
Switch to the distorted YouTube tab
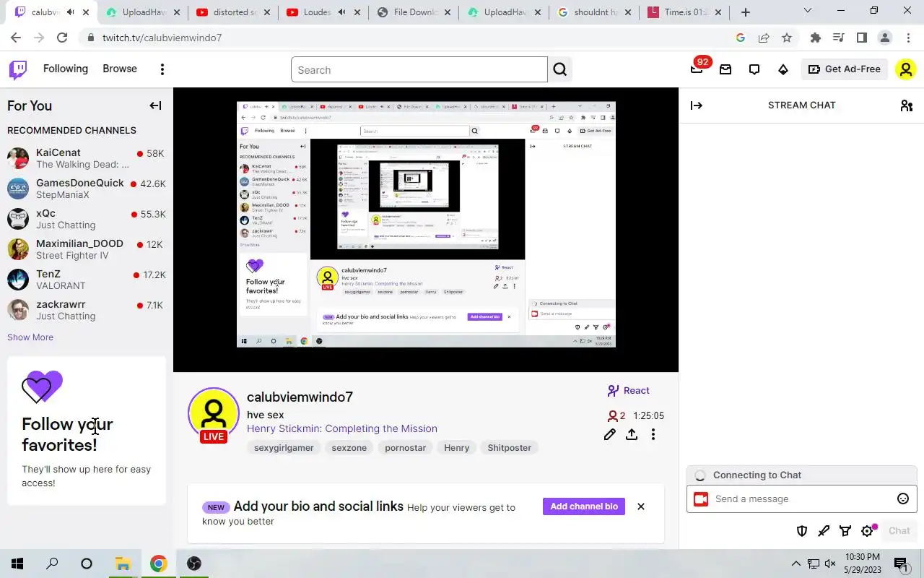232,12
